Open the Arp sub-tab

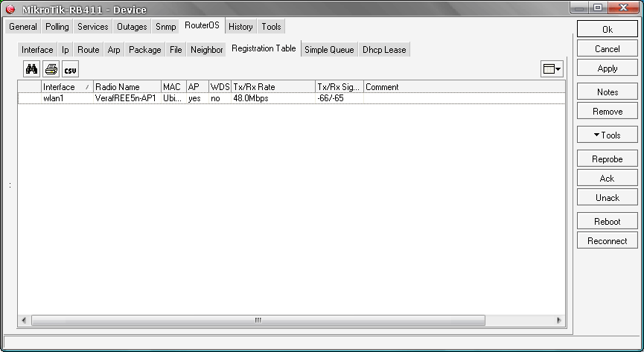click(x=114, y=50)
